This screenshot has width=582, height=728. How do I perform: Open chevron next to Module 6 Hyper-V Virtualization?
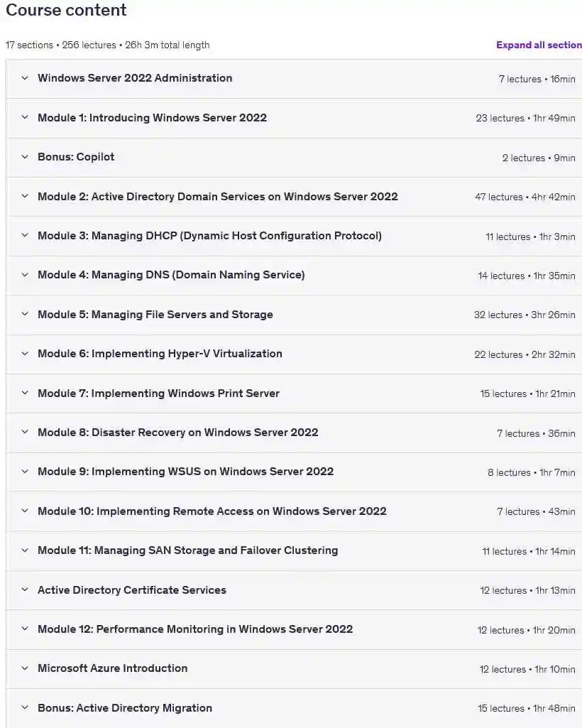pos(25,353)
